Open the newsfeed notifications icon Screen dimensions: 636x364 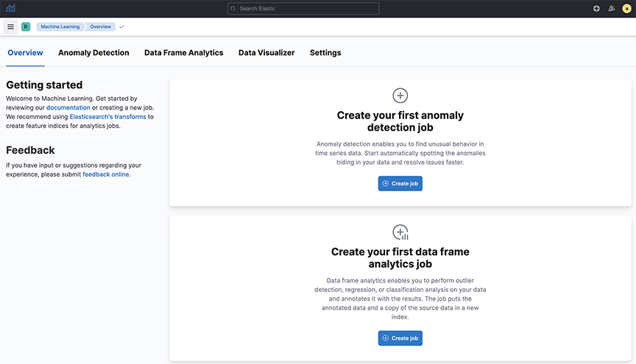coord(611,9)
